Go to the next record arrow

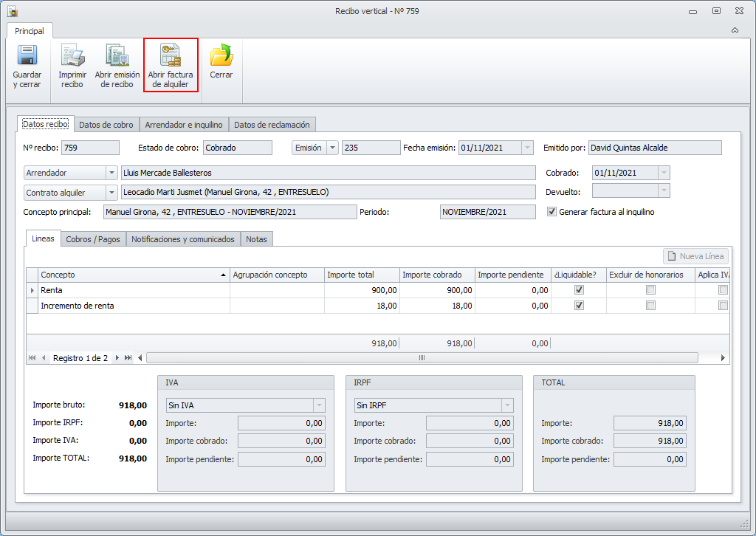(x=117, y=358)
